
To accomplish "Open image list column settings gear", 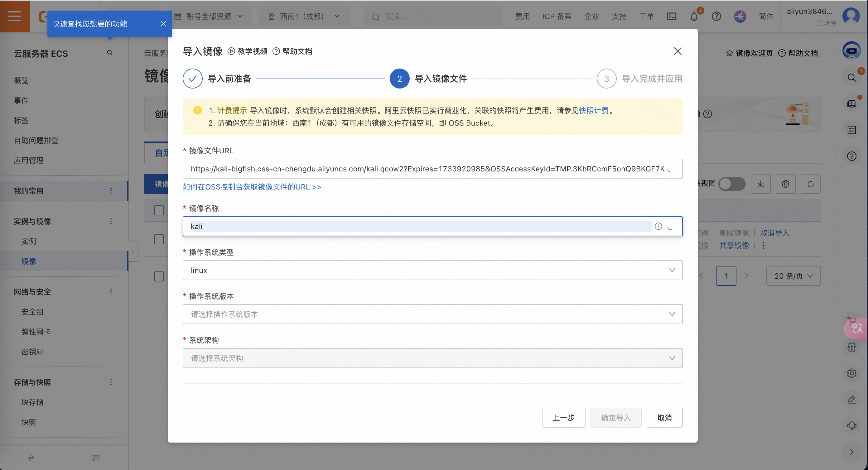I will pyautogui.click(x=785, y=184).
